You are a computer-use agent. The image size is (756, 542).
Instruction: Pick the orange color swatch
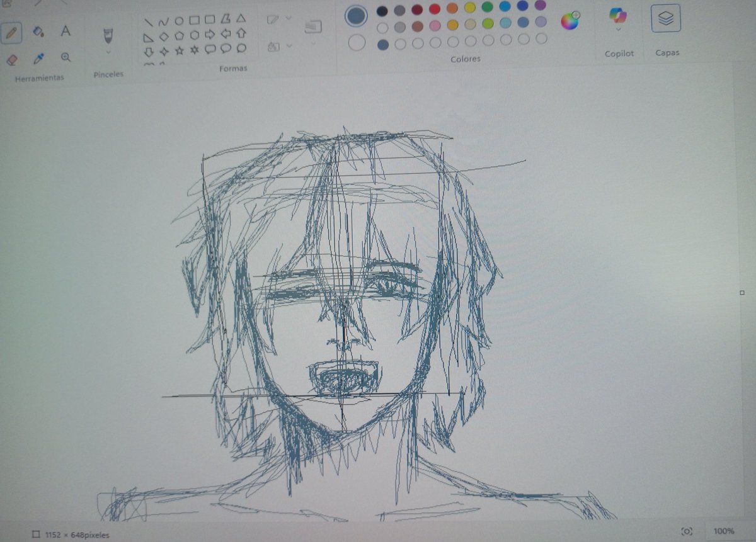(452, 8)
